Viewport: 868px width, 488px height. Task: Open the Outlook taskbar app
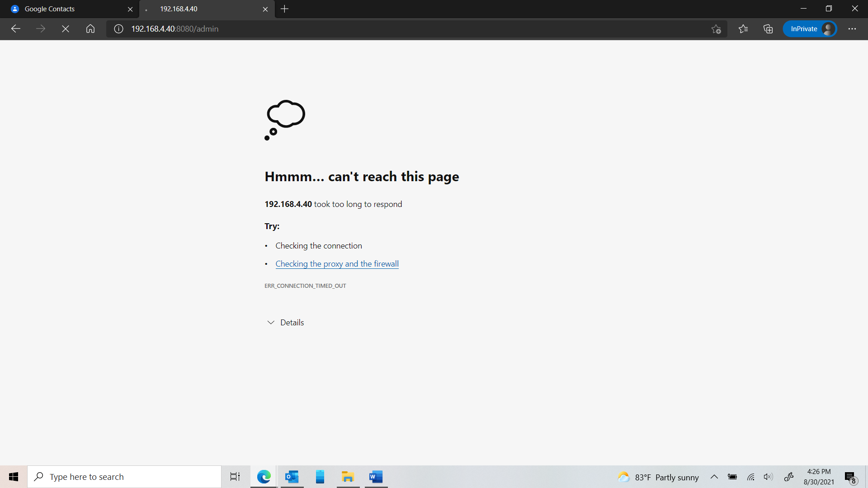(292, 477)
